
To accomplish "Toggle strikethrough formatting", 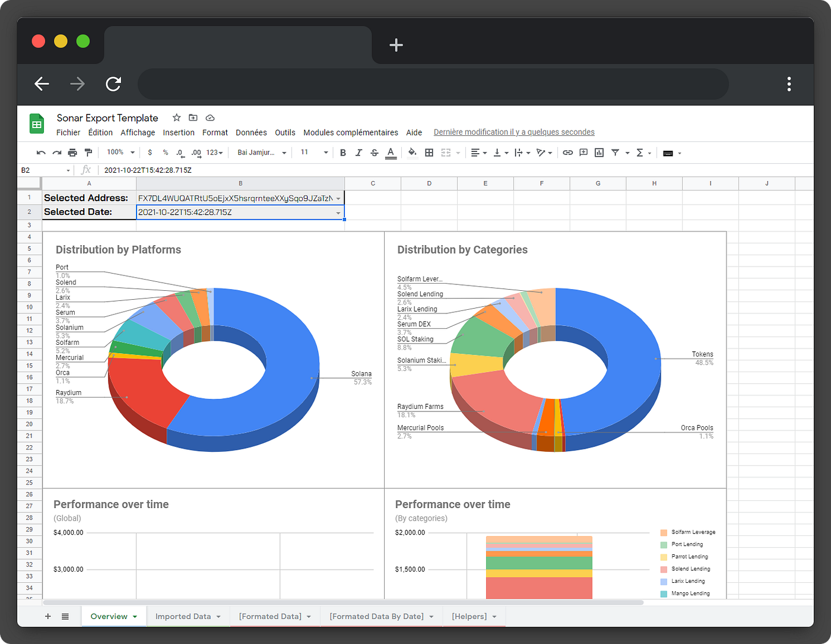I will point(375,153).
